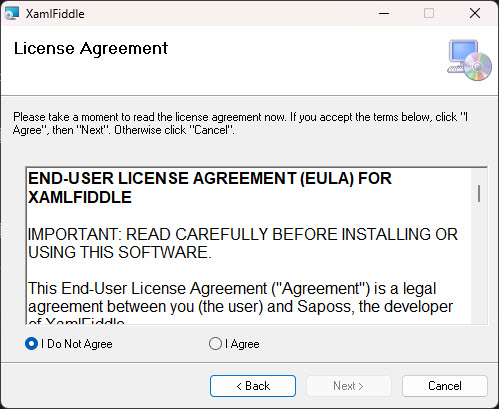Click the XamlFiddle installer title bar icon
The image size is (499, 409).
(12, 14)
